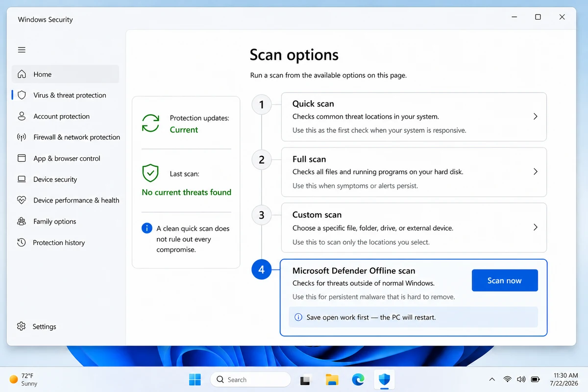The image size is (588, 392).
Task: Go to Home in the sidebar
Action: click(65, 74)
